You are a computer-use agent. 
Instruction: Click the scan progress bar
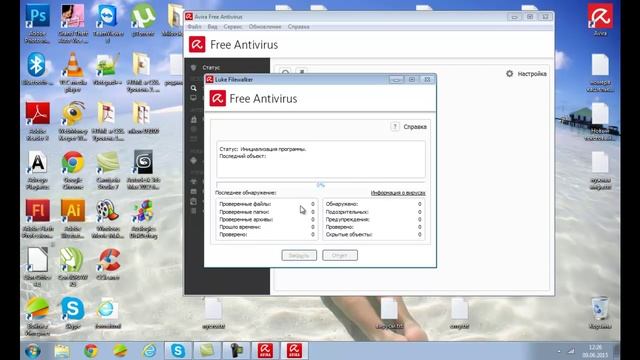[320, 184]
